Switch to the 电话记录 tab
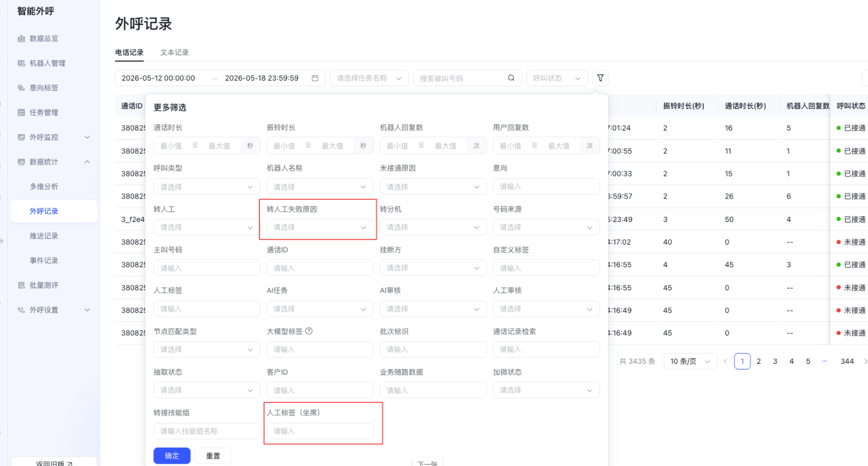The image size is (868, 466). click(129, 52)
